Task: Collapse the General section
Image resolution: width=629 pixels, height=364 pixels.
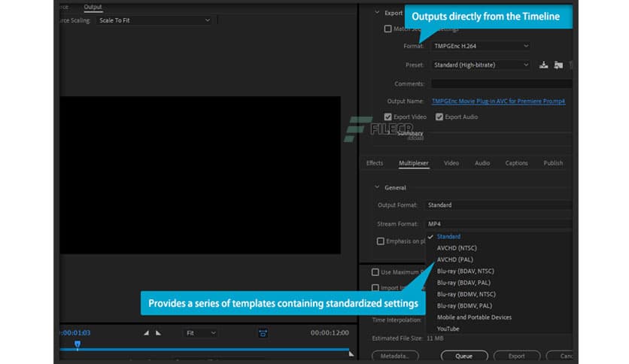Action: pyautogui.click(x=377, y=187)
